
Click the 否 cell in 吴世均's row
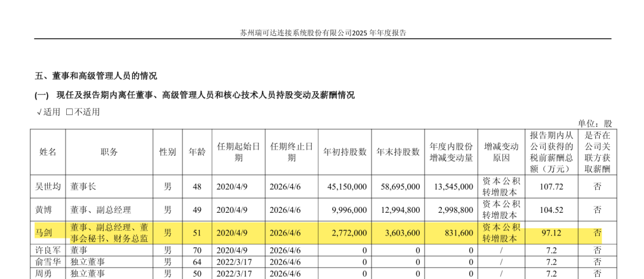[x=597, y=187]
